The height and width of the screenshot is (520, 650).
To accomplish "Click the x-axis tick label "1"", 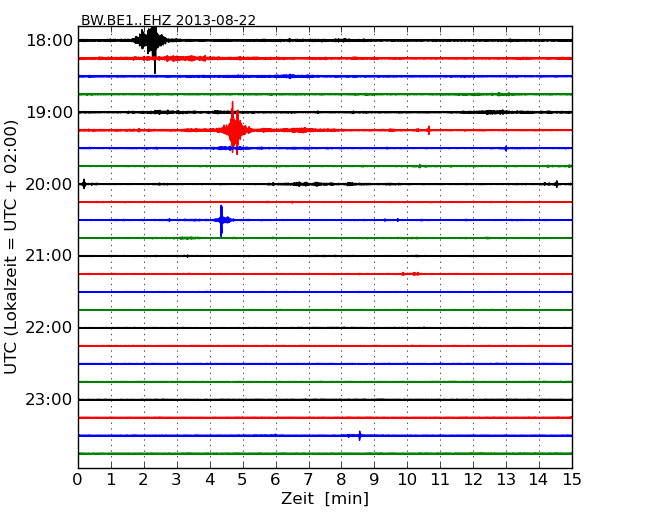I will pos(111,480).
